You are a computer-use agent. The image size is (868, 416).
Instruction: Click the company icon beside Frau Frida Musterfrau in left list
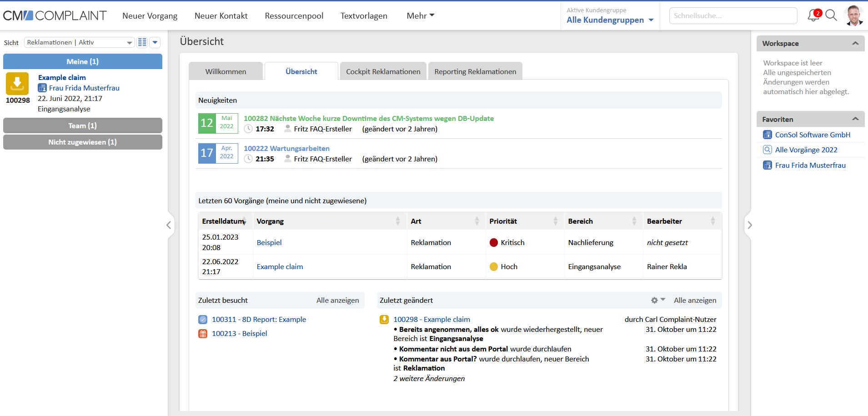coord(42,88)
